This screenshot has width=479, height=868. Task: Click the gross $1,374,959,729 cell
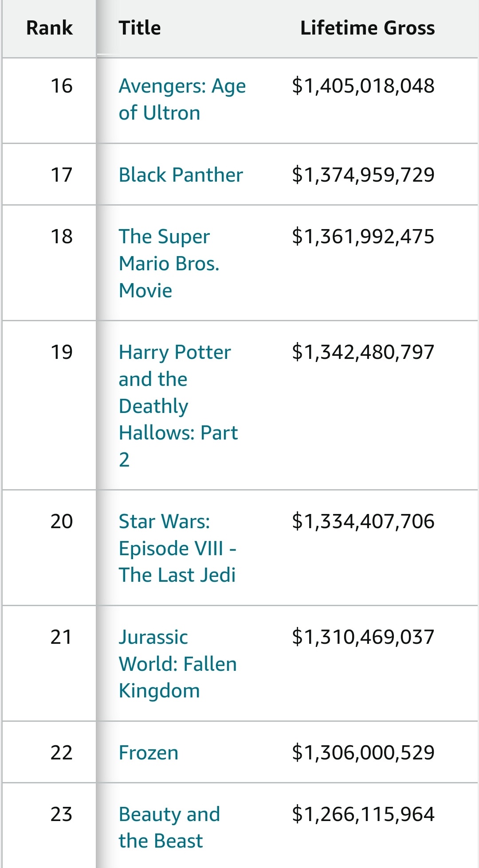pos(363,175)
